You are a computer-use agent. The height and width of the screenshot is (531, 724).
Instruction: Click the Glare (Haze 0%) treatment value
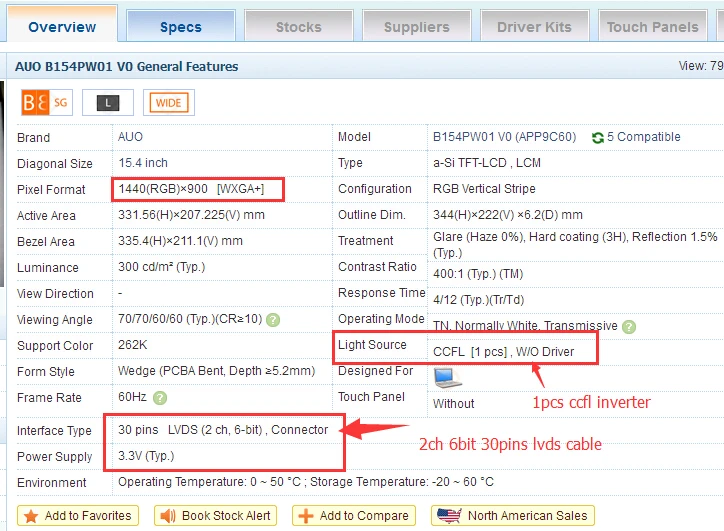575,245
